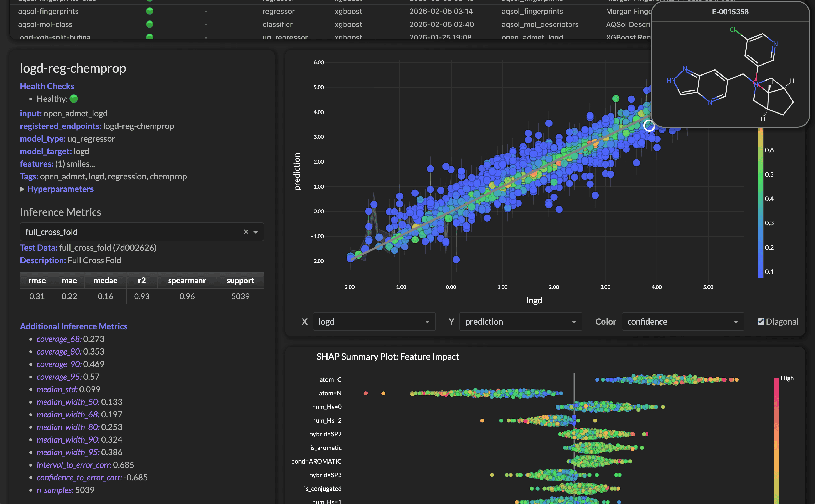This screenshot has width=815, height=504.
Task: Click the green Healthy status dot
Action: tap(74, 99)
